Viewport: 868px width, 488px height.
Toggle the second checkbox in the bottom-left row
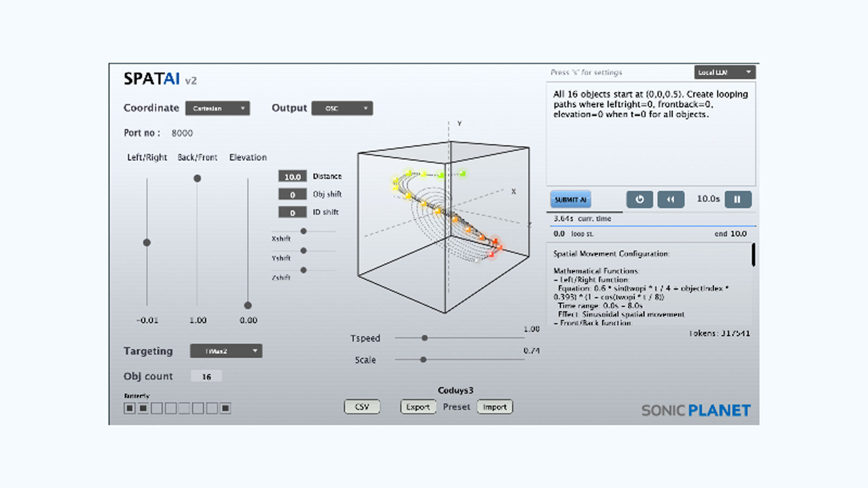point(143,408)
